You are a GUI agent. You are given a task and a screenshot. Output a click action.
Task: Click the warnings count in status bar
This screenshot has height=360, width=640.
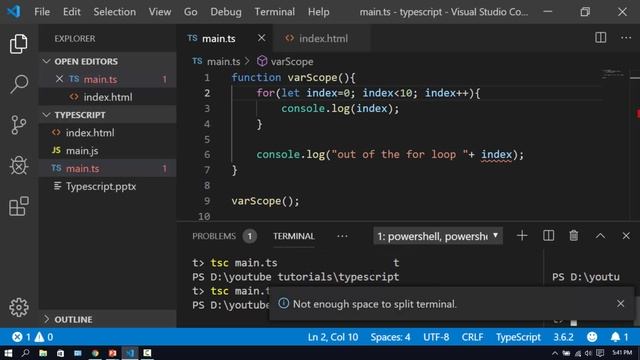[44, 337]
